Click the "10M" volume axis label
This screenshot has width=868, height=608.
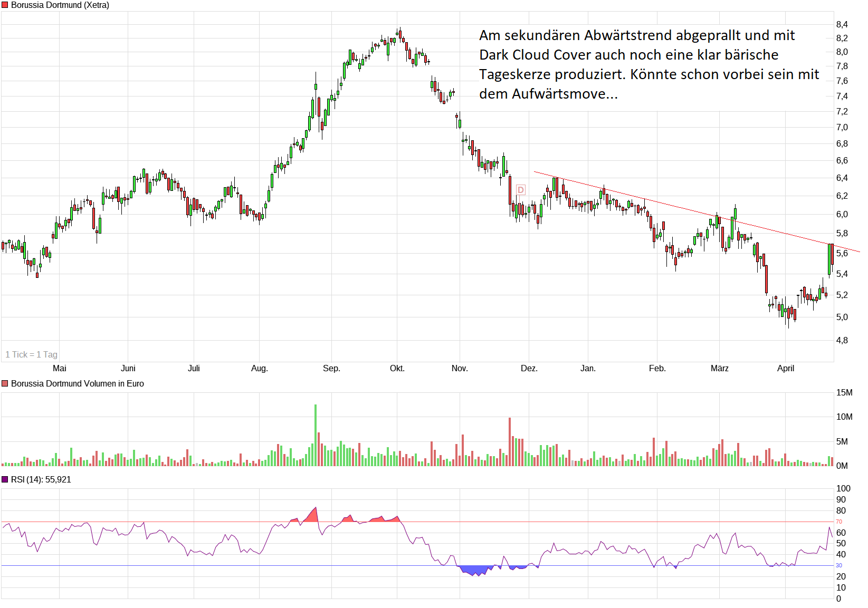[x=844, y=417]
